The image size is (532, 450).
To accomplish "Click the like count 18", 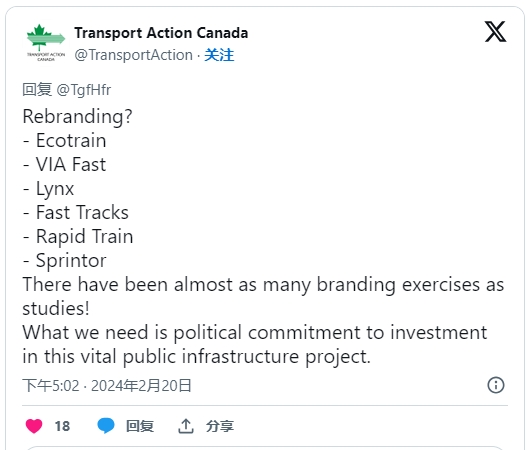I will [62, 426].
